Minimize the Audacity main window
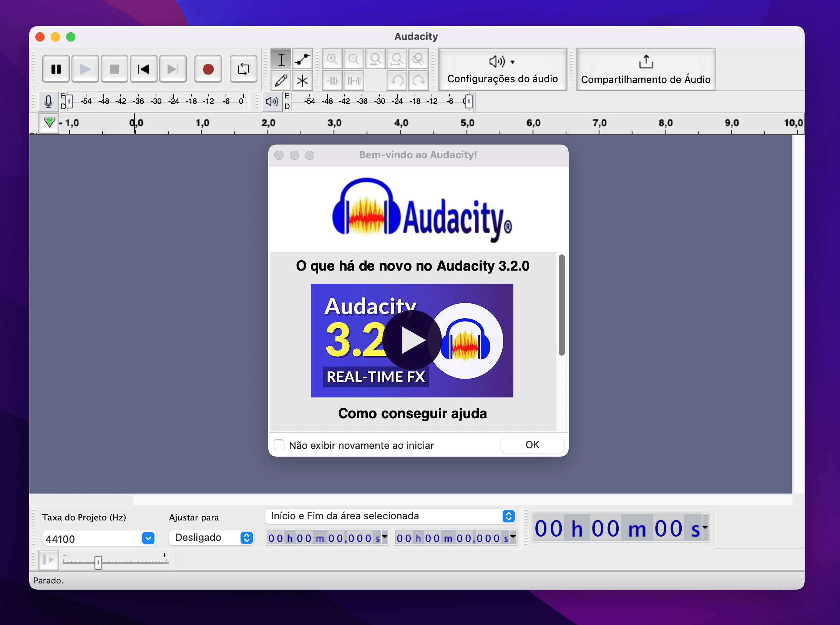This screenshot has width=840, height=625. point(55,37)
